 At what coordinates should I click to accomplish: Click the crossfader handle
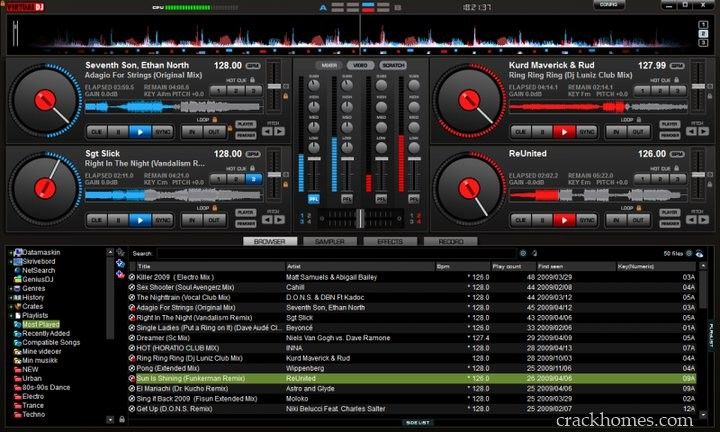pyautogui.click(x=360, y=219)
